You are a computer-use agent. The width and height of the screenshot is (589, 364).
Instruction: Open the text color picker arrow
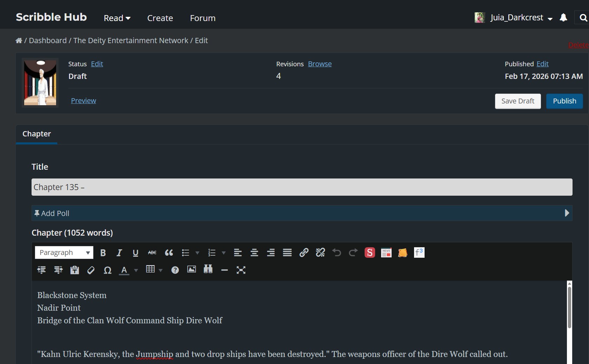(x=136, y=270)
